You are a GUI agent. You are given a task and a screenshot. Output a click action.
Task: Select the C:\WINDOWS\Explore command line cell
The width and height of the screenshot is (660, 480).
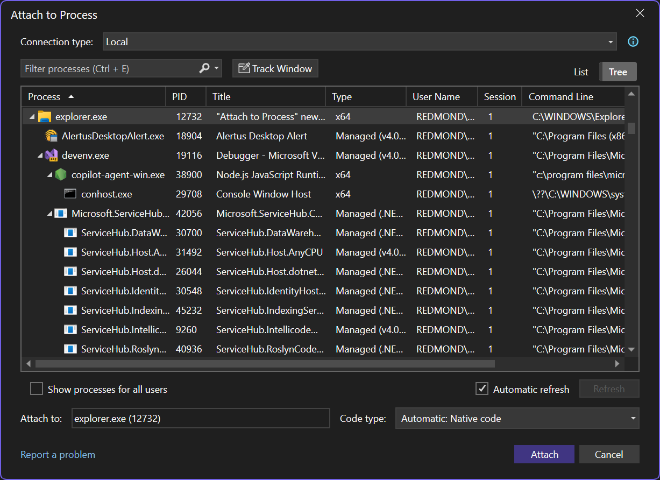[578, 117]
